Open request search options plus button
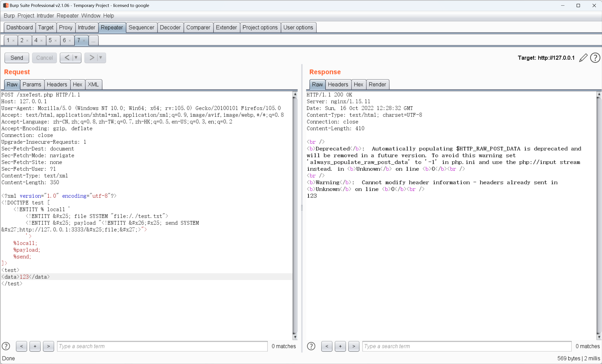The image size is (602, 364). pyautogui.click(x=35, y=346)
